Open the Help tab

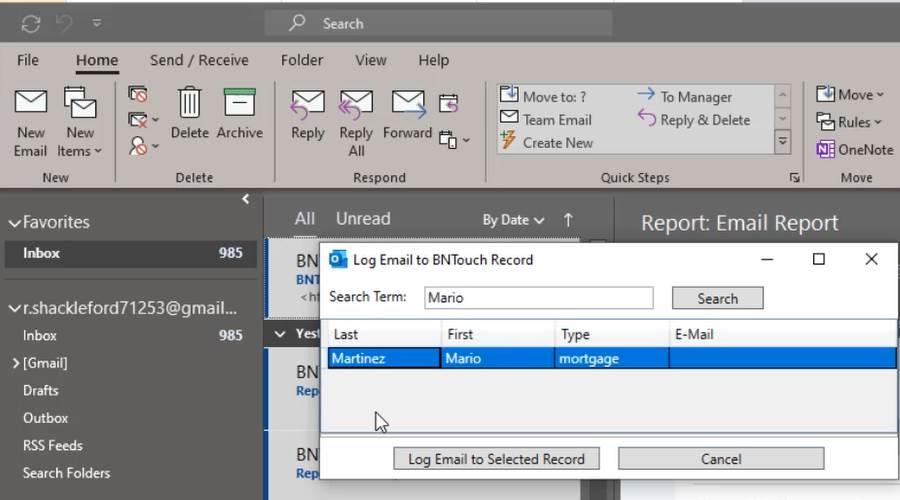[x=433, y=60]
